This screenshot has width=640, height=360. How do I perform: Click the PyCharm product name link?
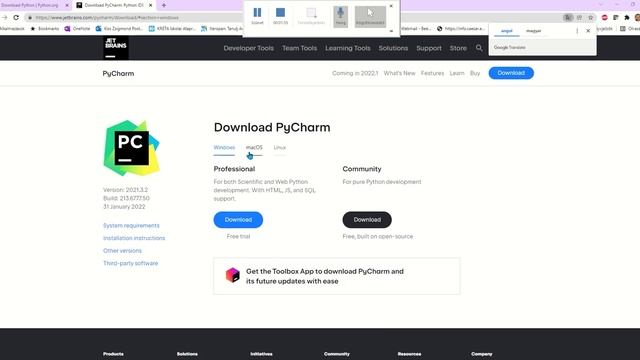coord(118,73)
